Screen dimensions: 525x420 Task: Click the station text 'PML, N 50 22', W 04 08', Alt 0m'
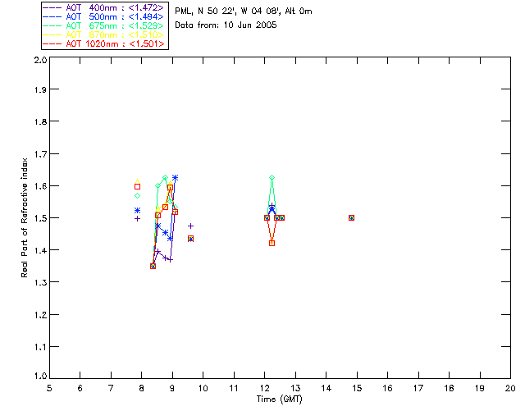point(244,11)
